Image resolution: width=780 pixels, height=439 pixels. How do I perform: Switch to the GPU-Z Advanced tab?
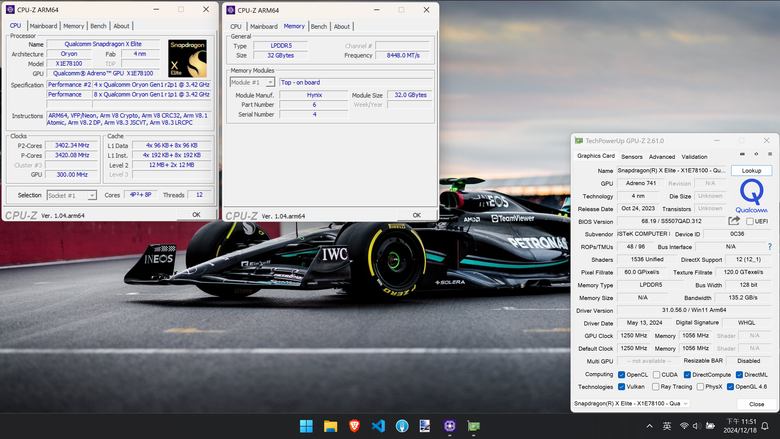pyautogui.click(x=662, y=157)
